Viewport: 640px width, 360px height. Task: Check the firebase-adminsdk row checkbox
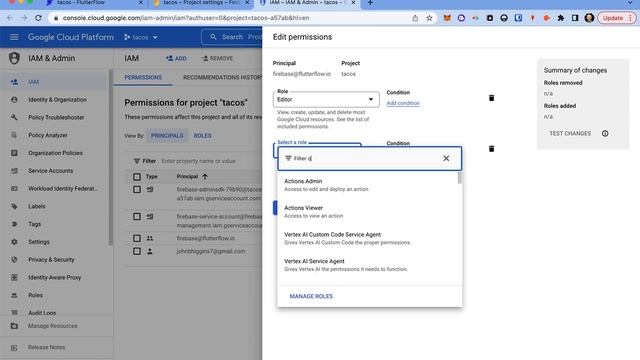coord(137,189)
